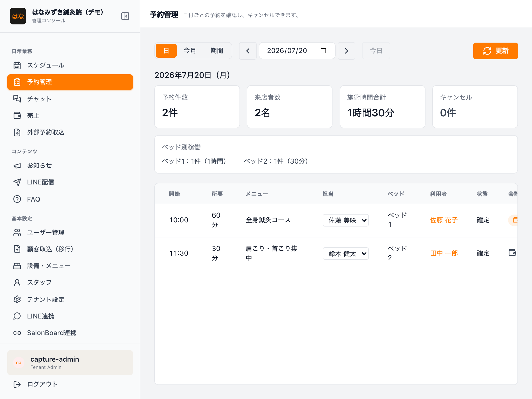
Task: Click the 設備・メニュー bed icon
Action: click(17, 266)
